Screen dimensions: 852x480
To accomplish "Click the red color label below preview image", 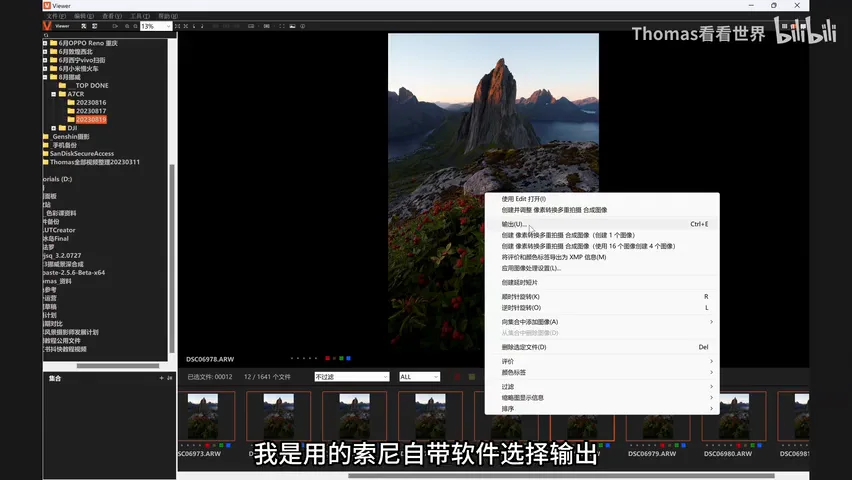I will (328, 358).
